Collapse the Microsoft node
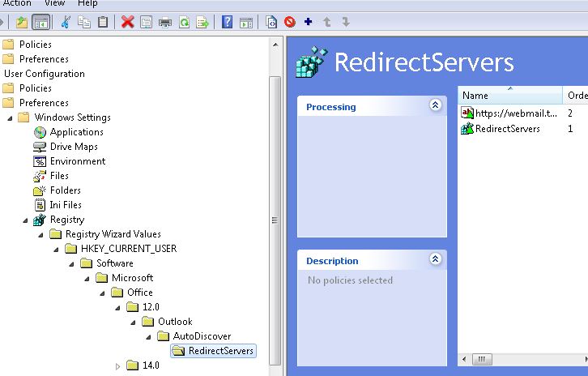 click(x=87, y=280)
